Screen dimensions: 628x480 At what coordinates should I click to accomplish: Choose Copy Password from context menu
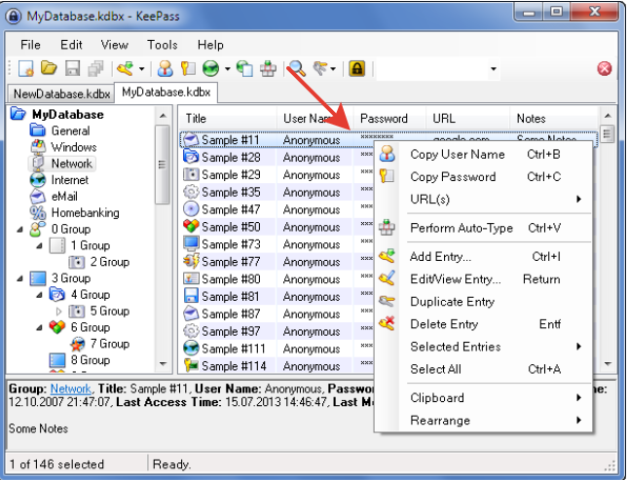[x=452, y=177]
